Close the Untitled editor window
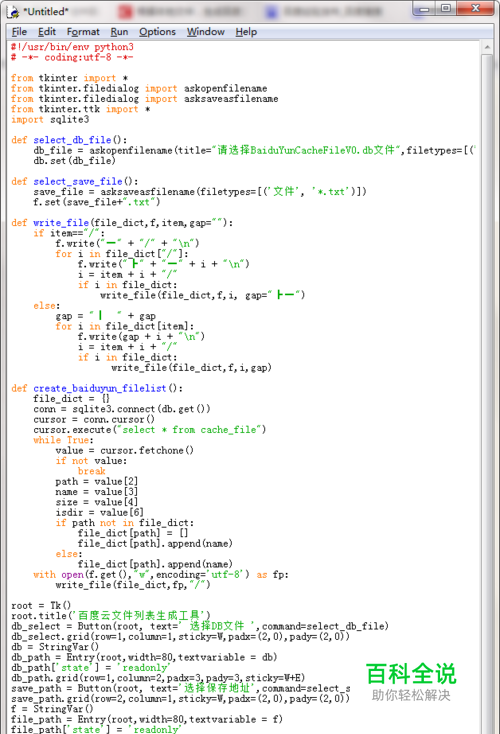Viewport: 500px width, 734px height. tap(475, 8)
